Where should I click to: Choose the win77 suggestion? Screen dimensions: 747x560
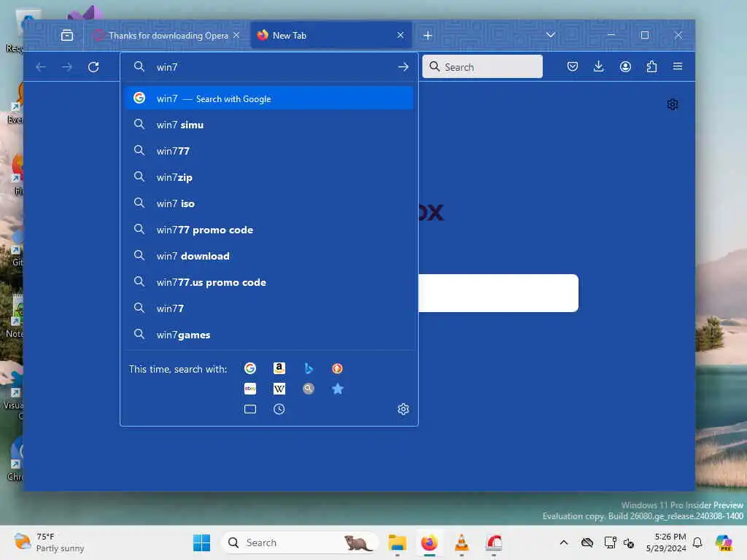(269, 308)
